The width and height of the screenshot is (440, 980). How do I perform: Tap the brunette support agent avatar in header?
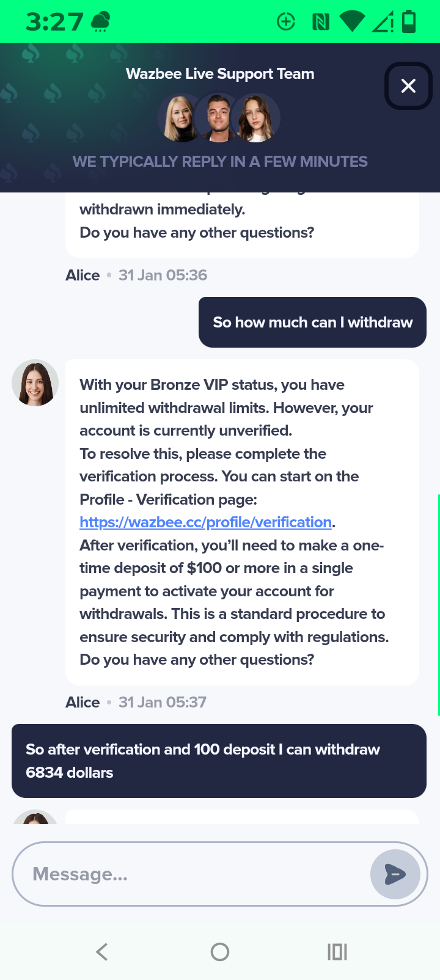(x=257, y=118)
